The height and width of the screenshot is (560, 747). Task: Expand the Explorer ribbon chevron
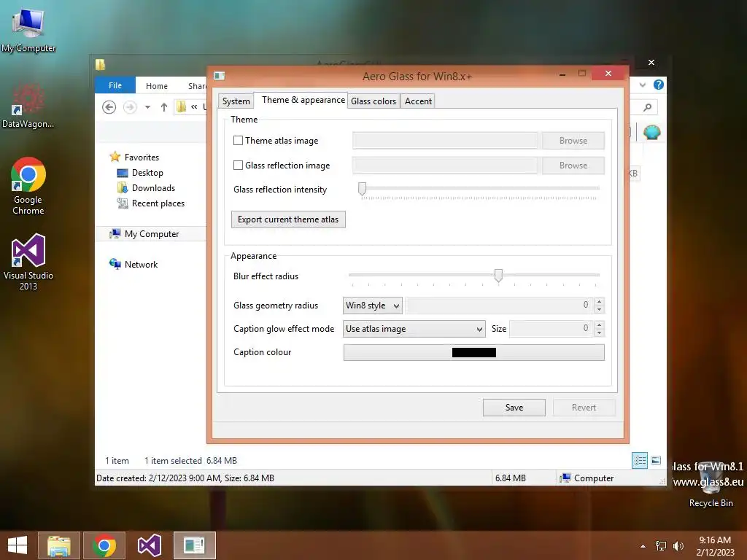(x=643, y=85)
